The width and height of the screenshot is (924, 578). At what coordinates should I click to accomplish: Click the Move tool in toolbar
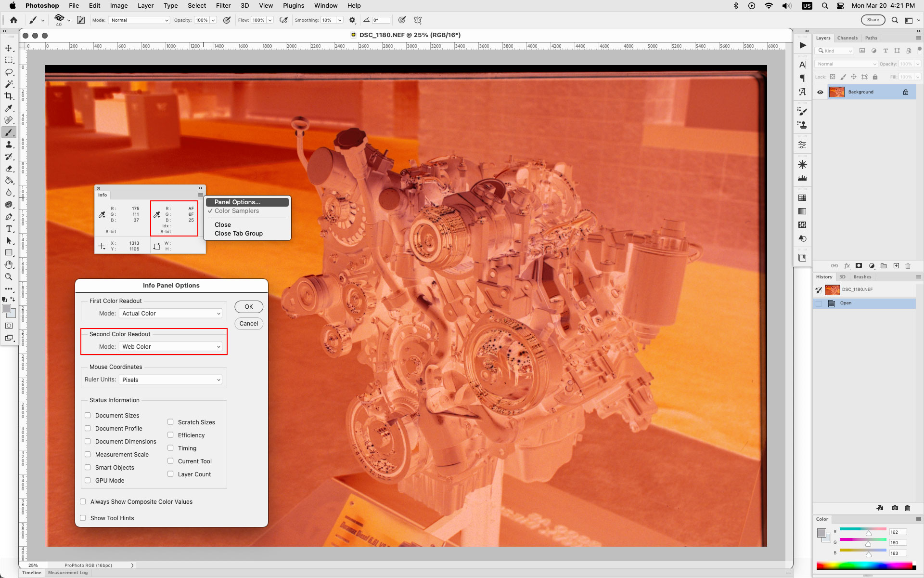[9, 47]
